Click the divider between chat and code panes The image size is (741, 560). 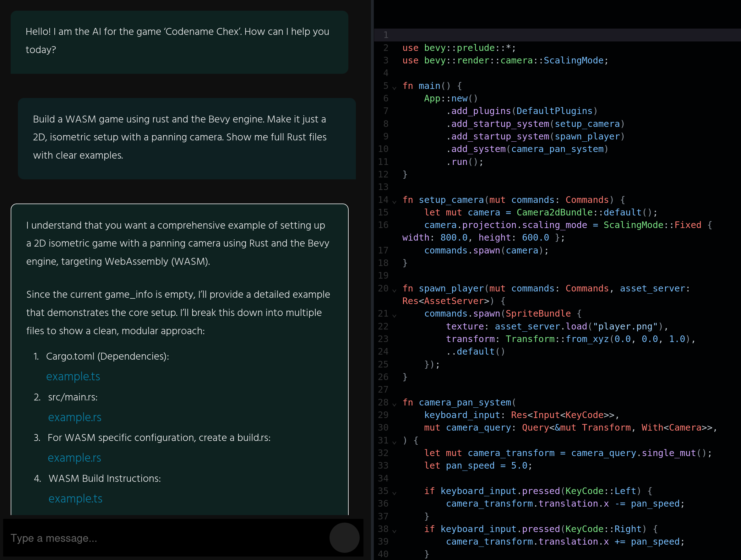[x=372, y=280]
